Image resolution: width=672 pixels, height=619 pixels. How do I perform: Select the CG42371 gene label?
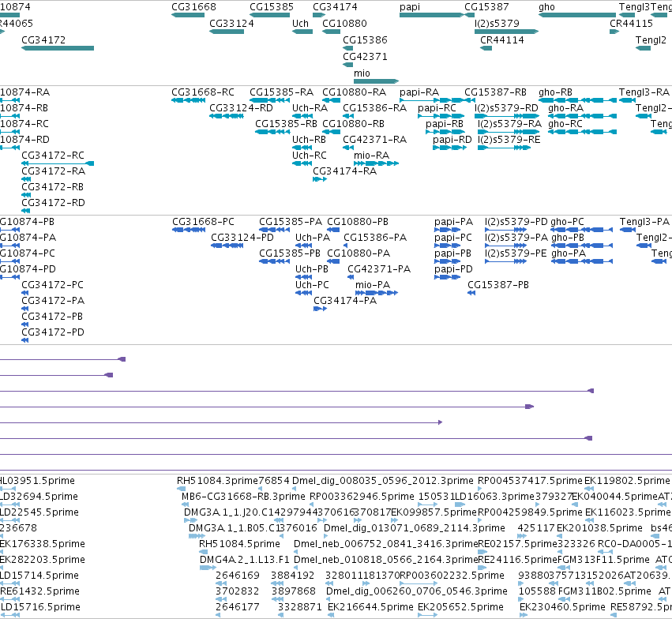(x=365, y=57)
